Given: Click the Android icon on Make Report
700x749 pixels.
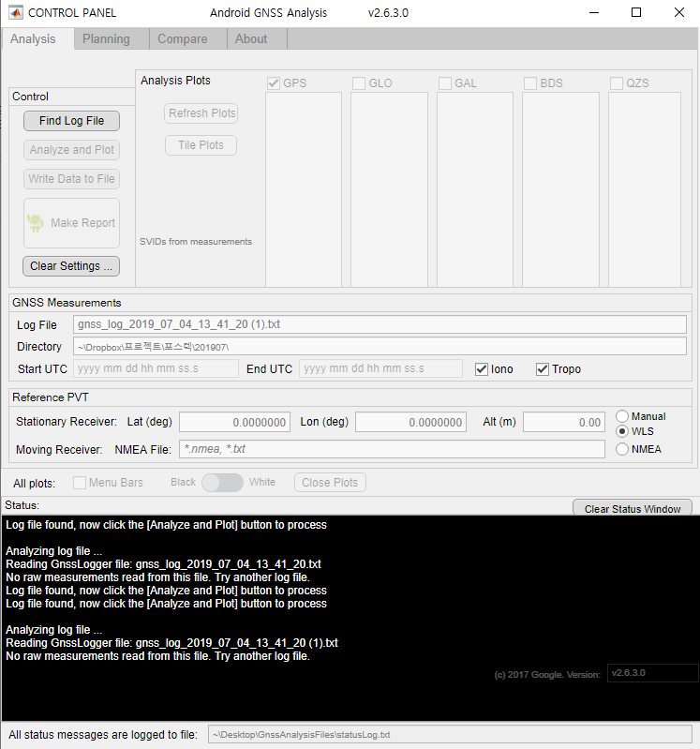Looking at the screenshot, I should (x=36, y=223).
